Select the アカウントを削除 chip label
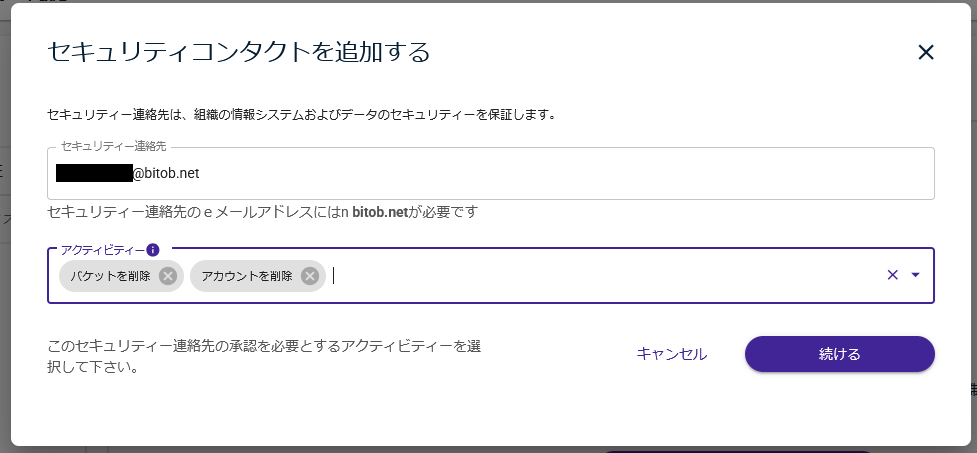This screenshot has height=453, width=977. pos(247,276)
